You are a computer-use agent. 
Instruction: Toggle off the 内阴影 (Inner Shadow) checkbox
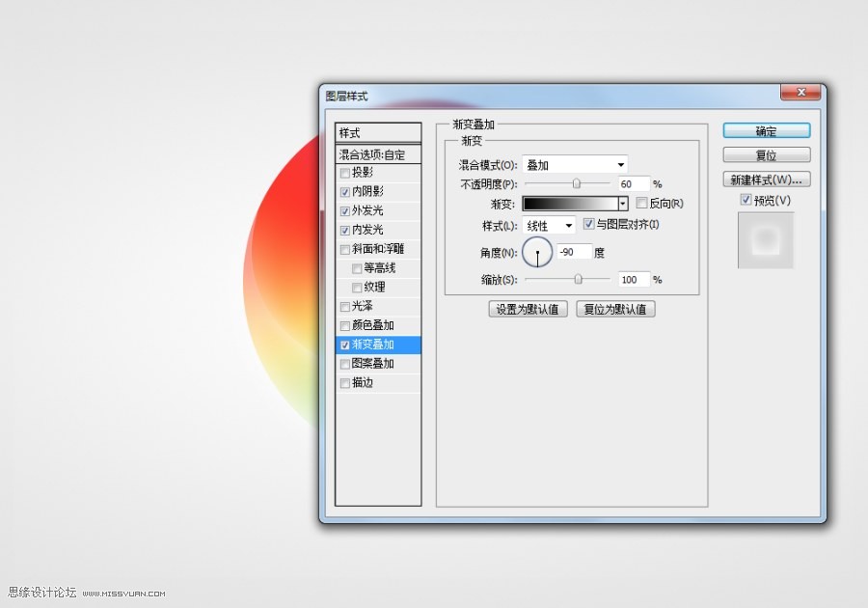(x=344, y=191)
